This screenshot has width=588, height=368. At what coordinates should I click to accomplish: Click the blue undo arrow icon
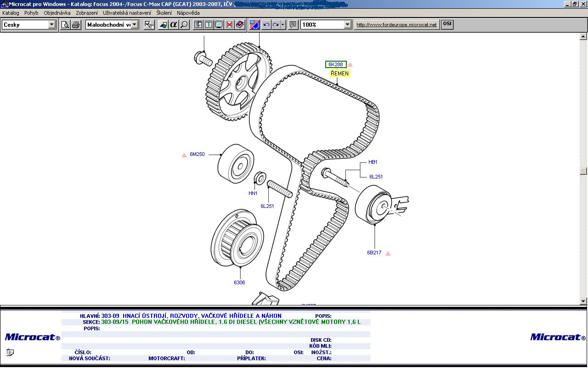pyautogui.click(x=266, y=25)
